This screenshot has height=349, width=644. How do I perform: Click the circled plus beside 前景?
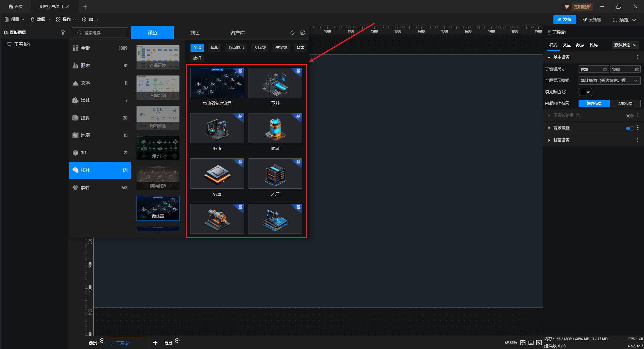coord(102,341)
